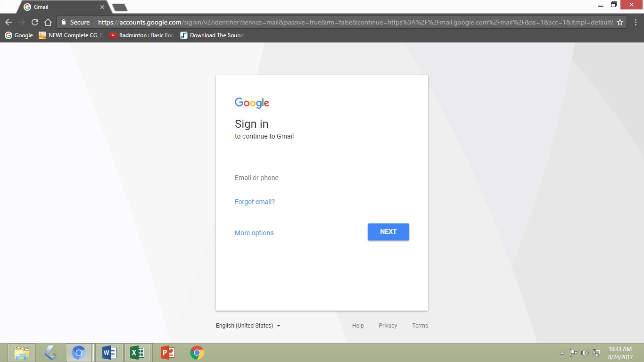This screenshot has width=644, height=362.
Task: Open the Terms link
Action: pyautogui.click(x=420, y=326)
